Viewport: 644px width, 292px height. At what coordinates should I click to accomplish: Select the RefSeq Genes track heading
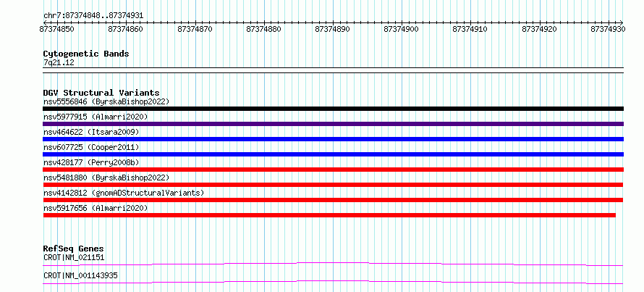pyautogui.click(x=74, y=249)
